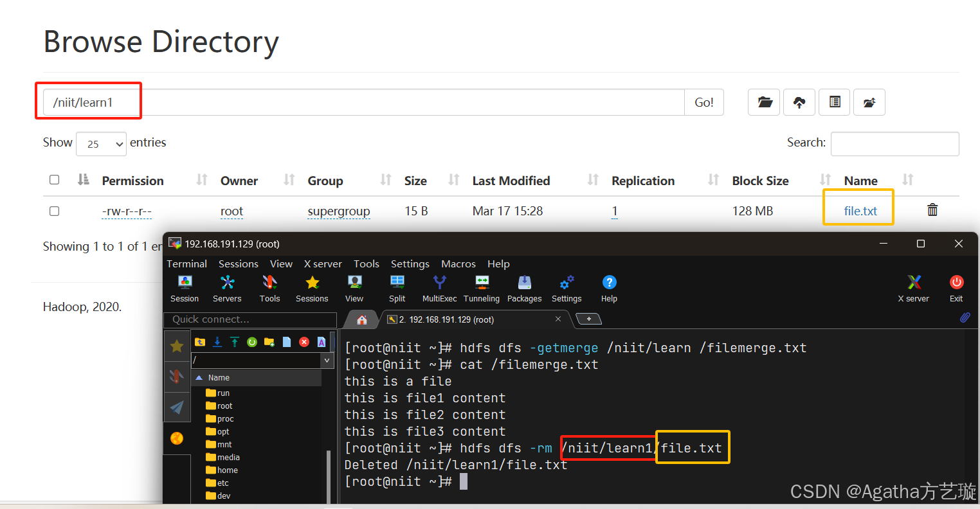Click the -rw-r--r-- permission link
Screen dimensions: 980x509
[127, 211]
